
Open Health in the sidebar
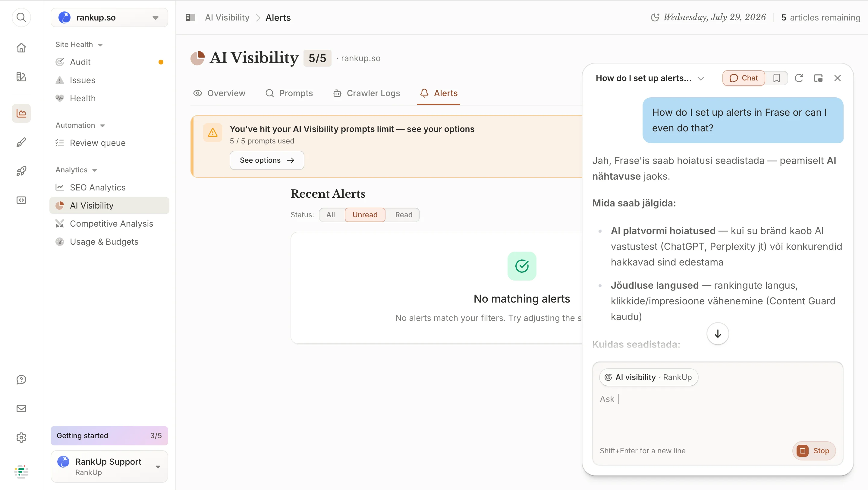pyautogui.click(x=109, y=99)
